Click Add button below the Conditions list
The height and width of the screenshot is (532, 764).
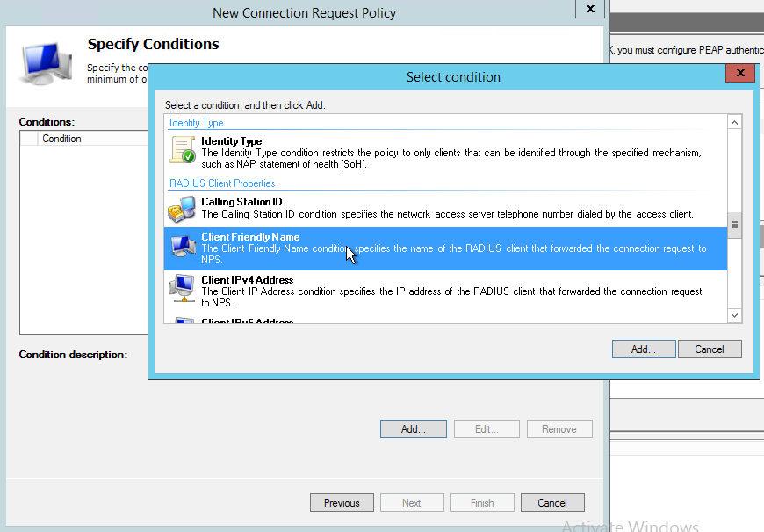pyautogui.click(x=413, y=429)
